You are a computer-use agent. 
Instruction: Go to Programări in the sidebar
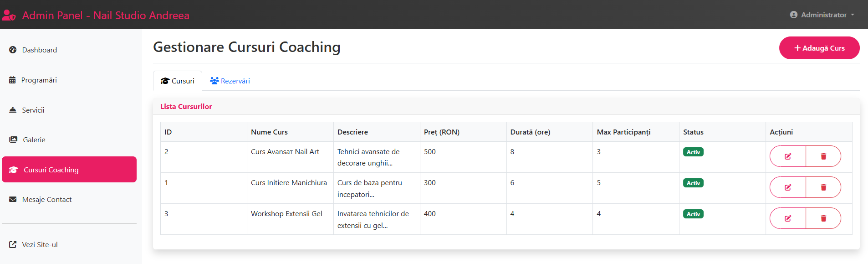[x=69, y=80]
